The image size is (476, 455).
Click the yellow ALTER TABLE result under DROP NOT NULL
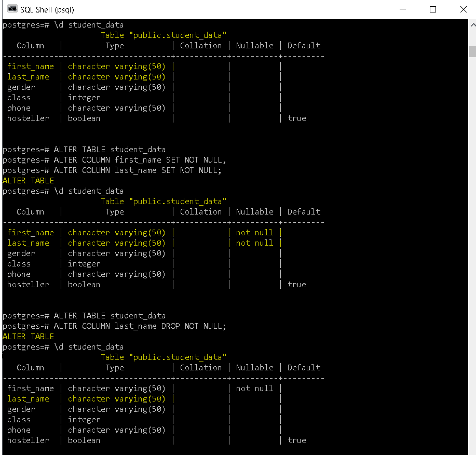[x=28, y=337]
